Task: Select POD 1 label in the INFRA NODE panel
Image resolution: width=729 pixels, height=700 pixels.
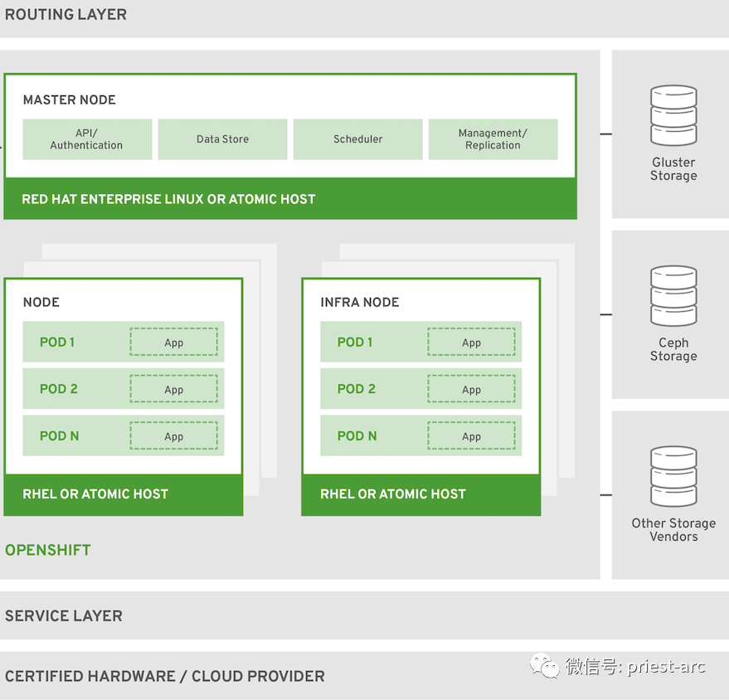Action: [355, 342]
